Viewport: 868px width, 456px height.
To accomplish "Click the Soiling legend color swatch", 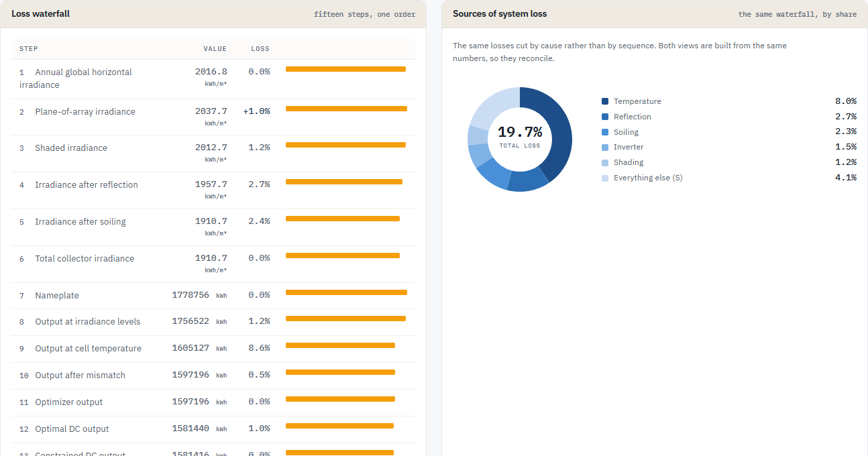I will coord(605,132).
